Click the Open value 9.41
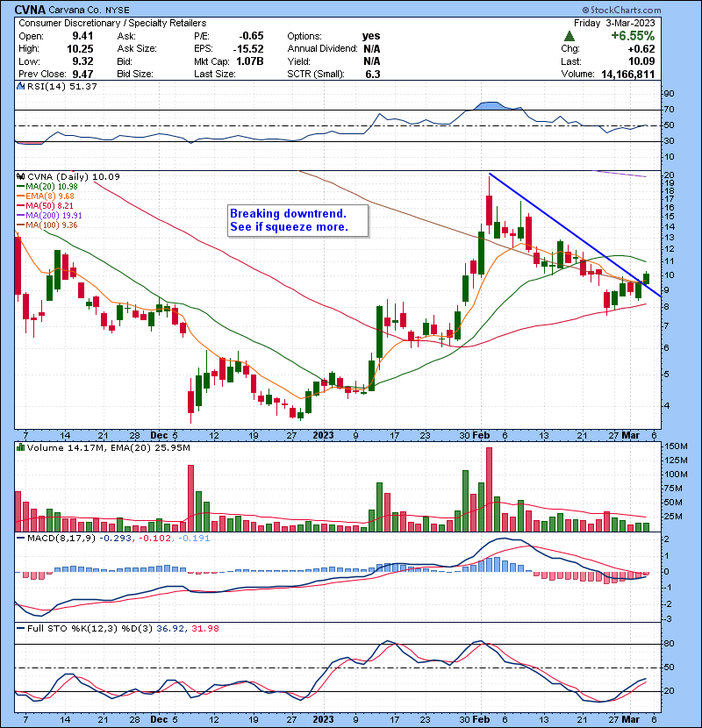Image resolution: width=702 pixels, height=728 pixels. tap(82, 36)
